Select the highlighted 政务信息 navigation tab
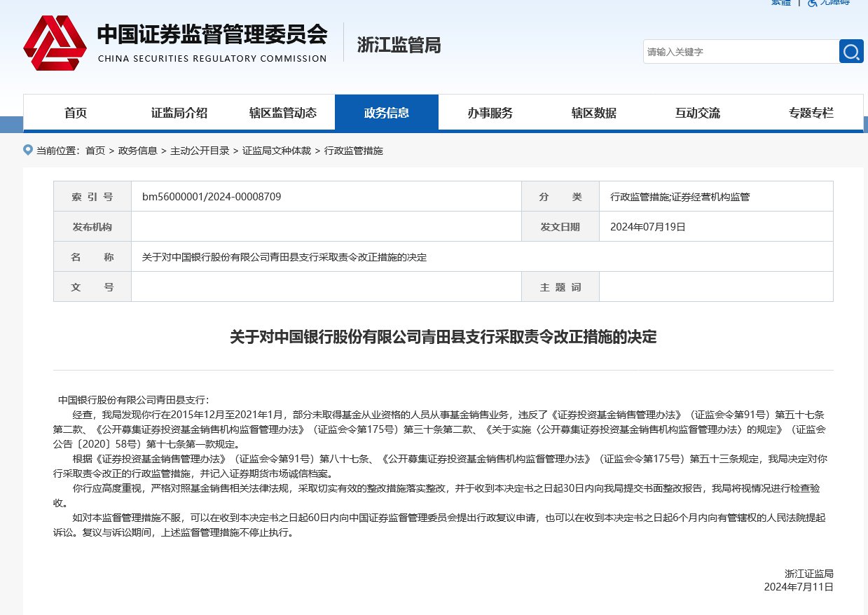Viewport: 868px width, 615px height. click(387, 113)
